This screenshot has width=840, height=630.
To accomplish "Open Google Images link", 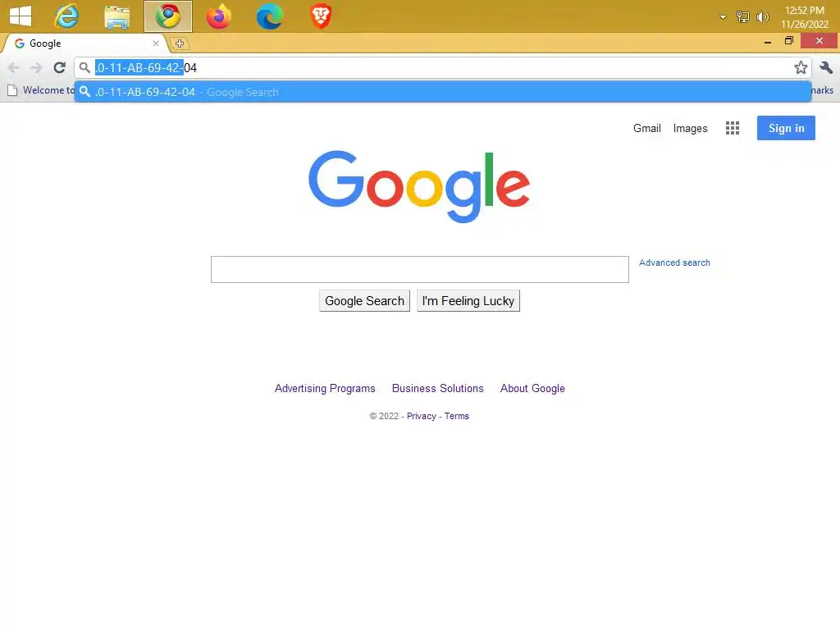I will [x=690, y=129].
